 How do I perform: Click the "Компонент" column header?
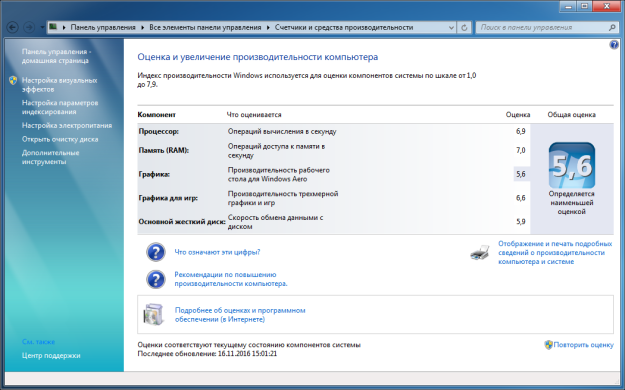point(157,114)
